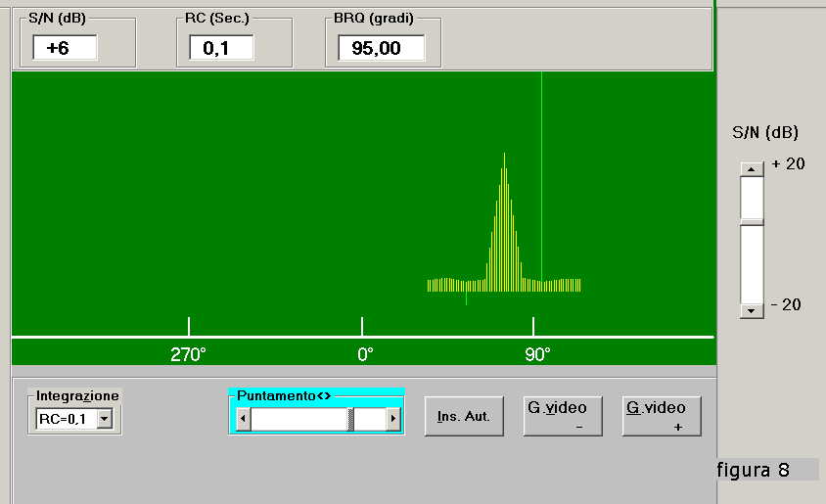Click the Ins. Aut. button
The height and width of the screenshot is (504, 826).
464,416
